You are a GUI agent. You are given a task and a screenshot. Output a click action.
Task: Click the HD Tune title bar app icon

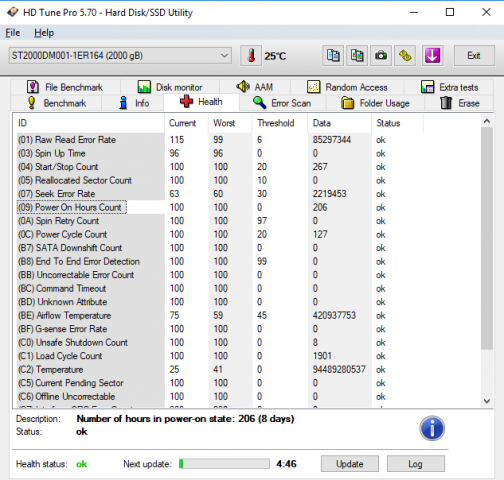pyautogui.click(x=13, y=12)
